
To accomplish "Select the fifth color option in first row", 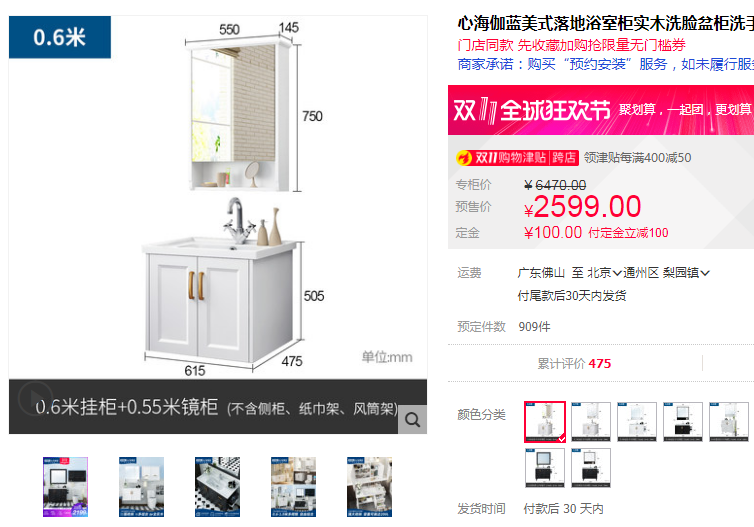I will 729,422.
